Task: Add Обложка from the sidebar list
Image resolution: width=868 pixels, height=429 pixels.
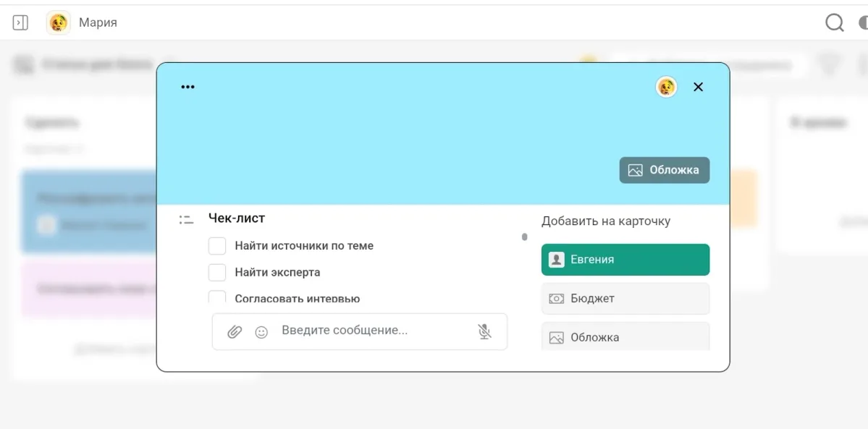Action: (x=625, y=337)
